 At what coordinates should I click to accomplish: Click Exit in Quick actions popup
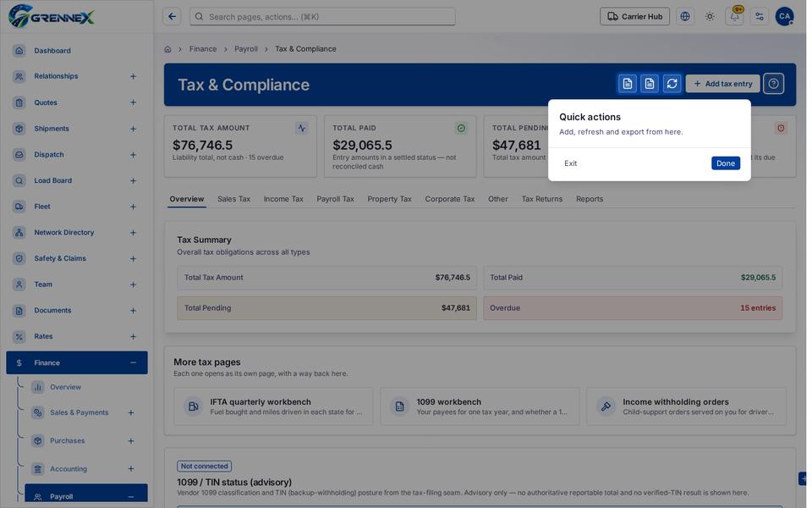click(571, 163)
